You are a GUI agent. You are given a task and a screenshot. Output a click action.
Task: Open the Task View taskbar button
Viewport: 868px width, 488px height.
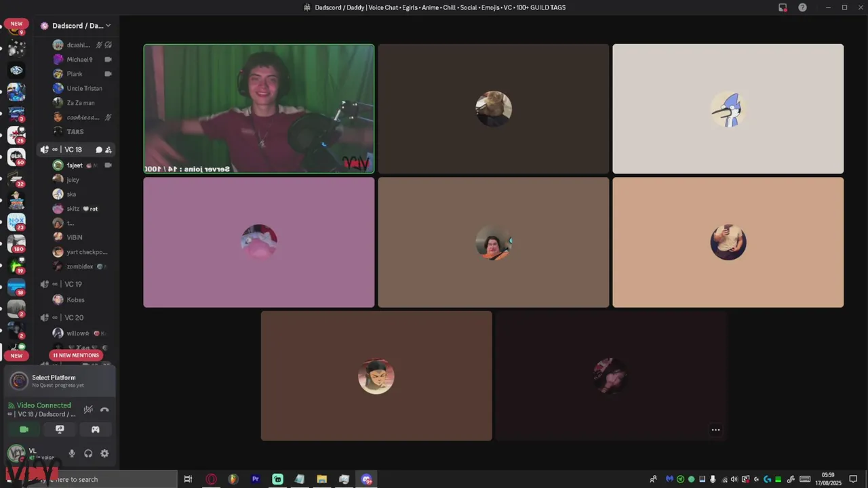[x=189, y=479]
